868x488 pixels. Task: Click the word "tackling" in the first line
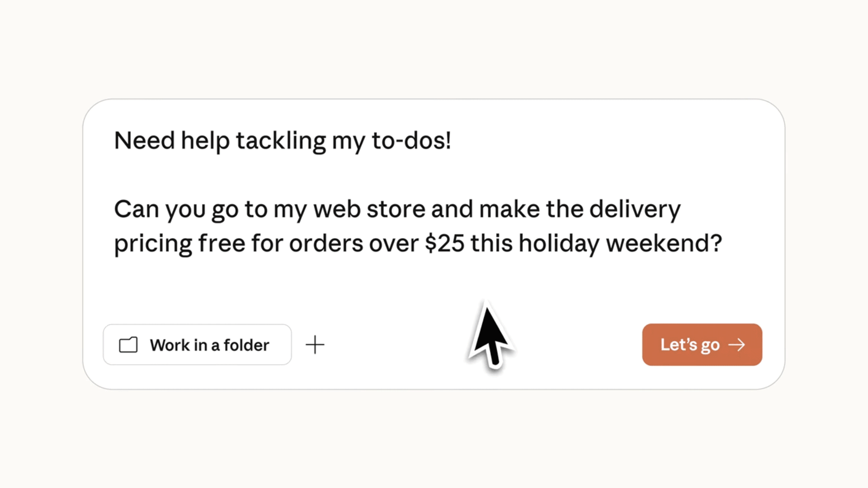(280, 141)
